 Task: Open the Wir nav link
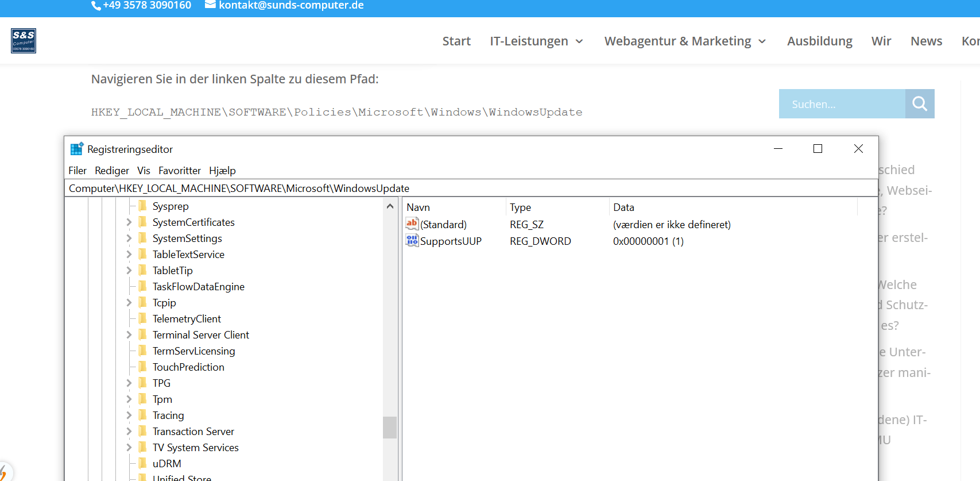(881, 41)
